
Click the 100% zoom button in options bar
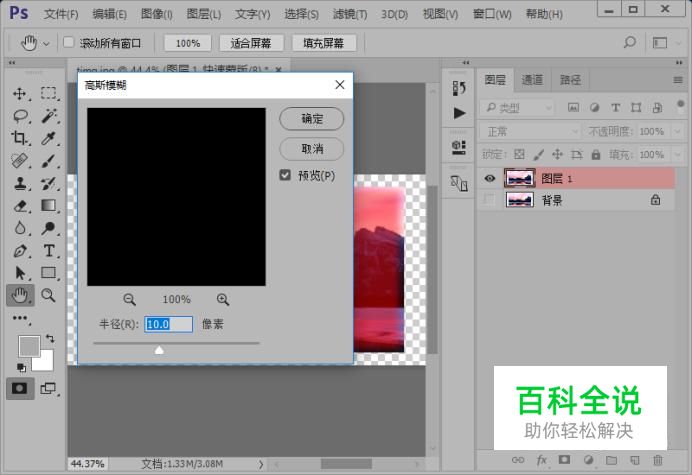point(188,43)
